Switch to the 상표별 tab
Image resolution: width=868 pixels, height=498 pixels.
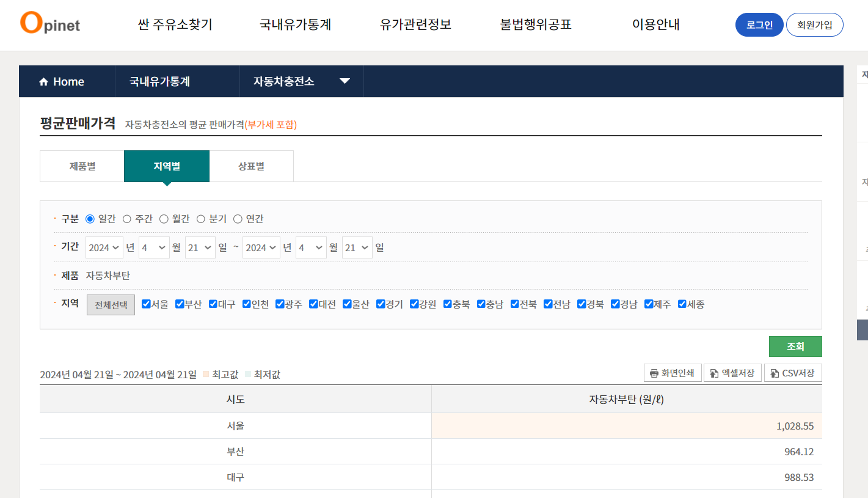pos(251,166)
